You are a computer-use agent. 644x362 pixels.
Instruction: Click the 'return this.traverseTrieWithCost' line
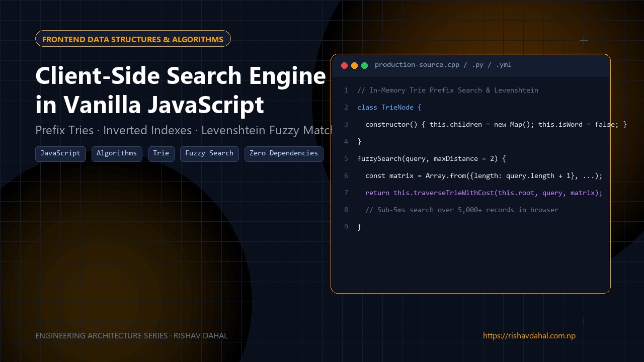[484, 193]
